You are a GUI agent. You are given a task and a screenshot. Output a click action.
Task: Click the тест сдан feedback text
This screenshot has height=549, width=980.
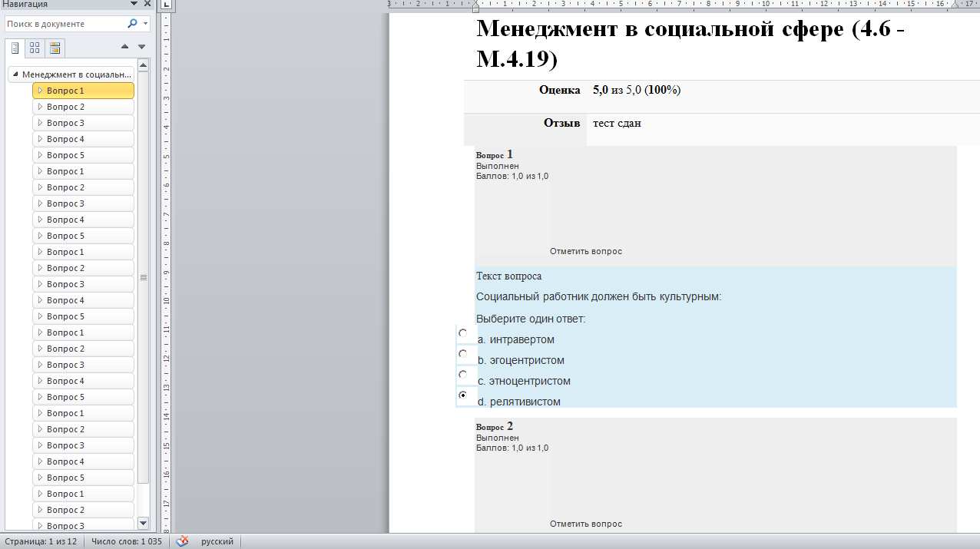617,123
